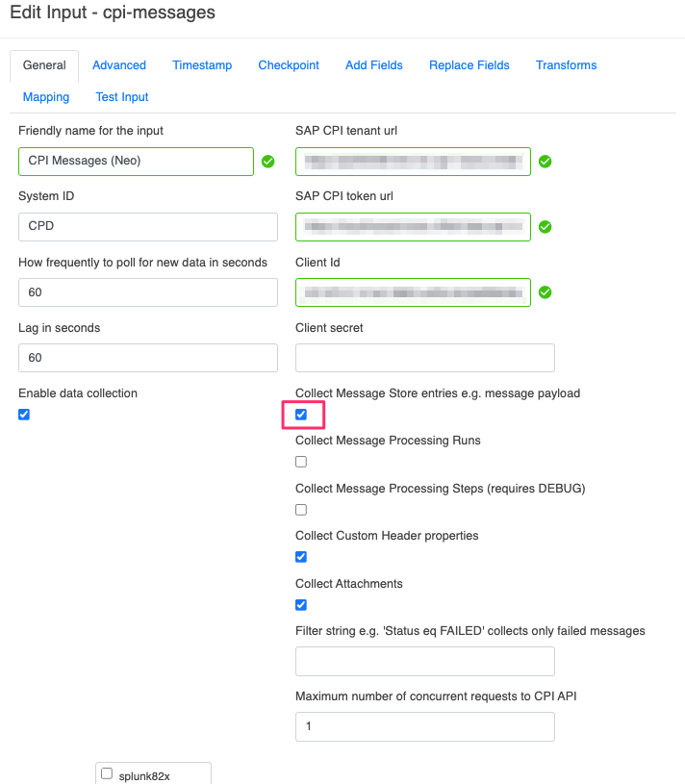Enable Collect Message Processing Runs
Image resolution: width=685 pixels, height=784 pixels.
(300, 462)
